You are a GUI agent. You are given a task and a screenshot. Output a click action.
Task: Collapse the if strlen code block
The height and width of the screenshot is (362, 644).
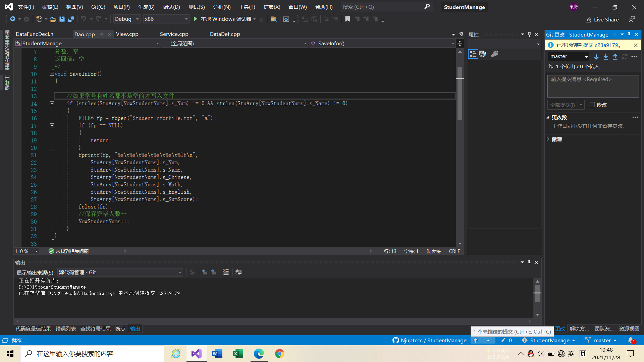pyautogui.click(x=52, y=103)
